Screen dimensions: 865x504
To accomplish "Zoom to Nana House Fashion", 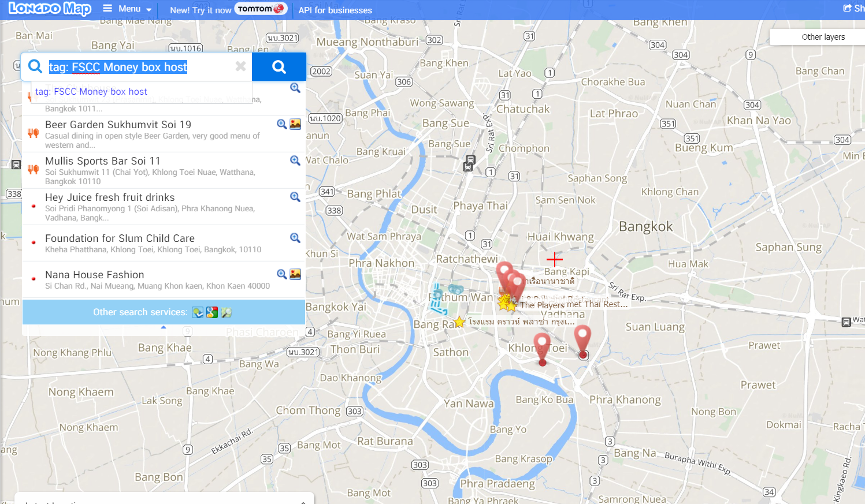I will click(x=281, y=274).
